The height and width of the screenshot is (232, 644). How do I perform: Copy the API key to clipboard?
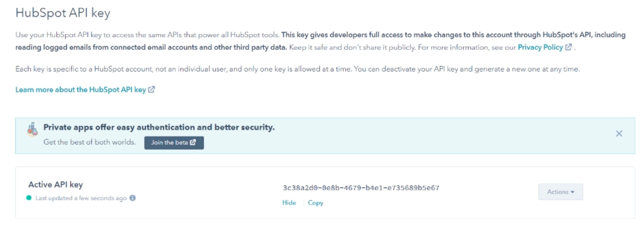pyautogui.click(x=315, y=203)
